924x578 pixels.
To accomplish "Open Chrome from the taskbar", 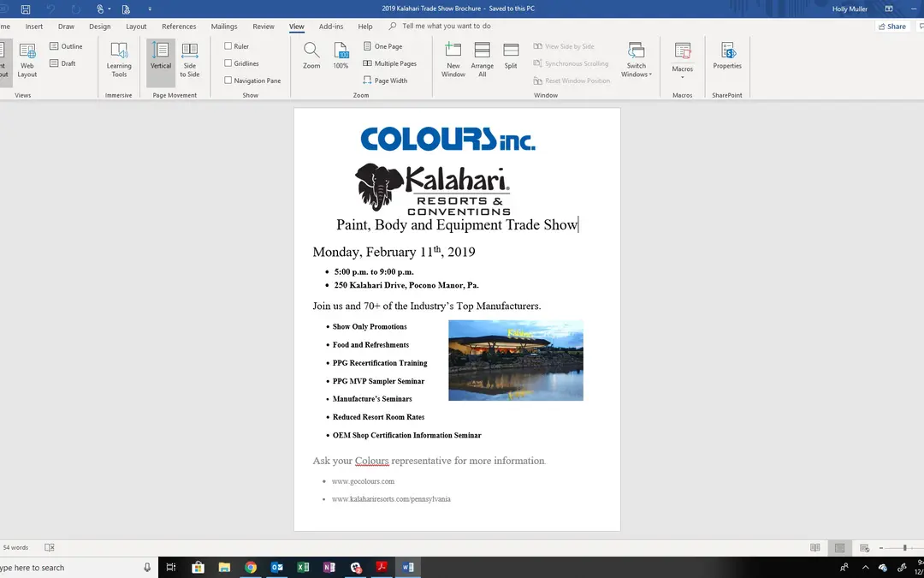I will (251, 568).
